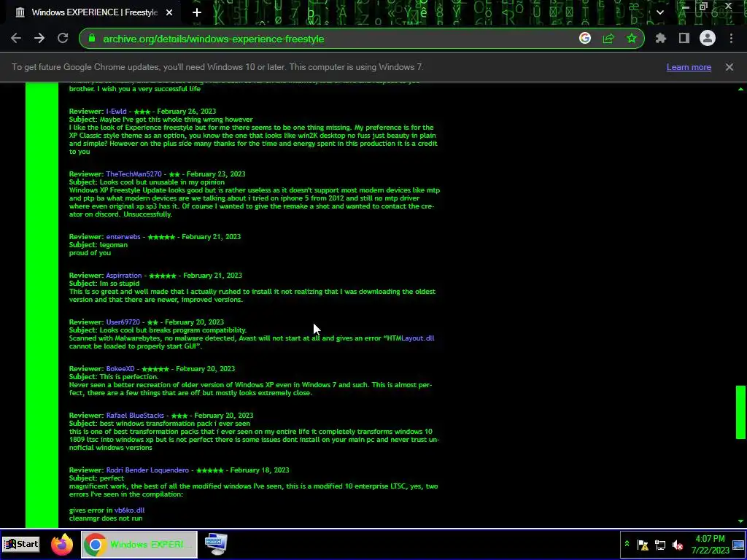The height and width of the screenshot is (560, 747).
Task: Launch Firefox from the taskbar
Action: (62, 544)
